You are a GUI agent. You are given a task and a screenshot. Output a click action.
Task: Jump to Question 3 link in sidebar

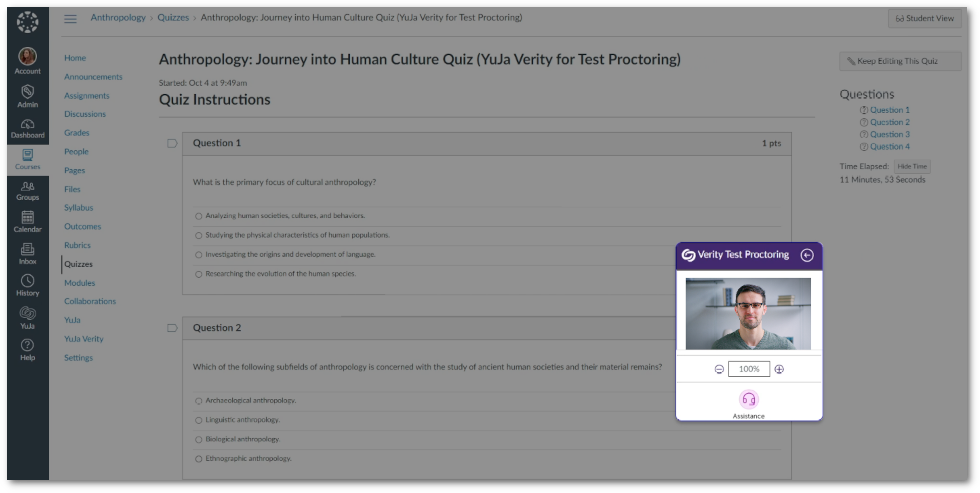click(x=889, y=134)
